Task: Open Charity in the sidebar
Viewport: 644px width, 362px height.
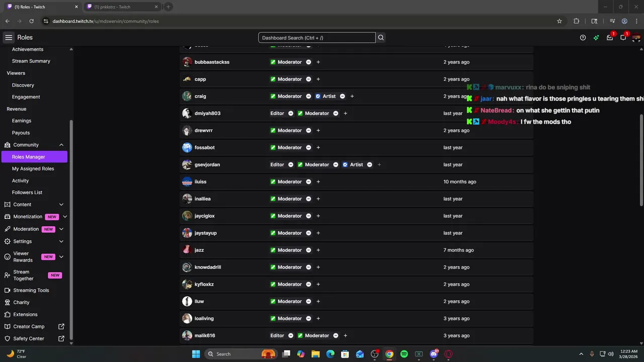Action: tap(21, 302)
